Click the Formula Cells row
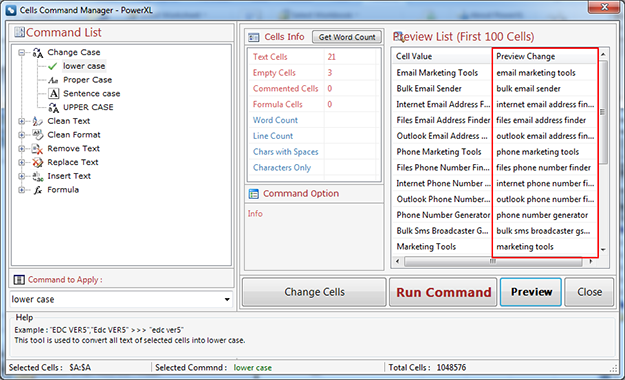This screenshot has height=380, width=625. click(314, 104)
